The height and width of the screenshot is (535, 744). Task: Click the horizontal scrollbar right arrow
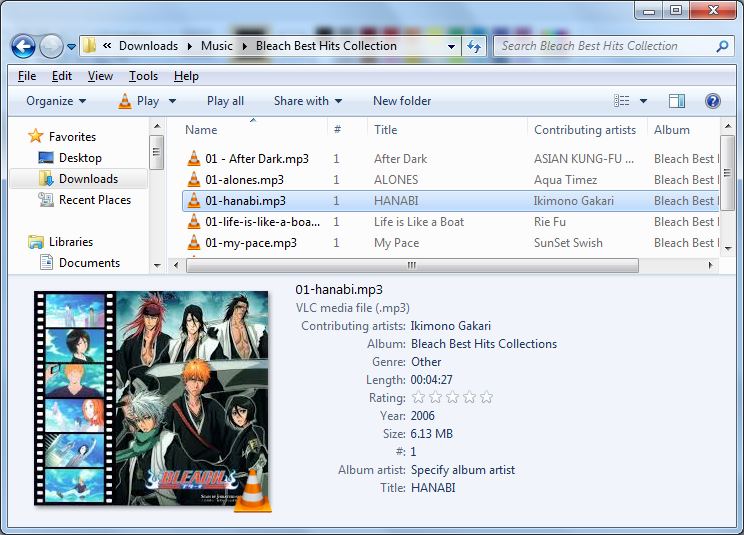point(710,266)
